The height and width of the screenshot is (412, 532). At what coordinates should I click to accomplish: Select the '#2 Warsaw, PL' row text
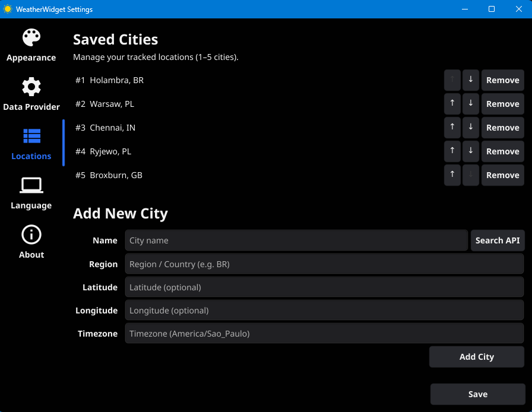[x=104, y=104]
